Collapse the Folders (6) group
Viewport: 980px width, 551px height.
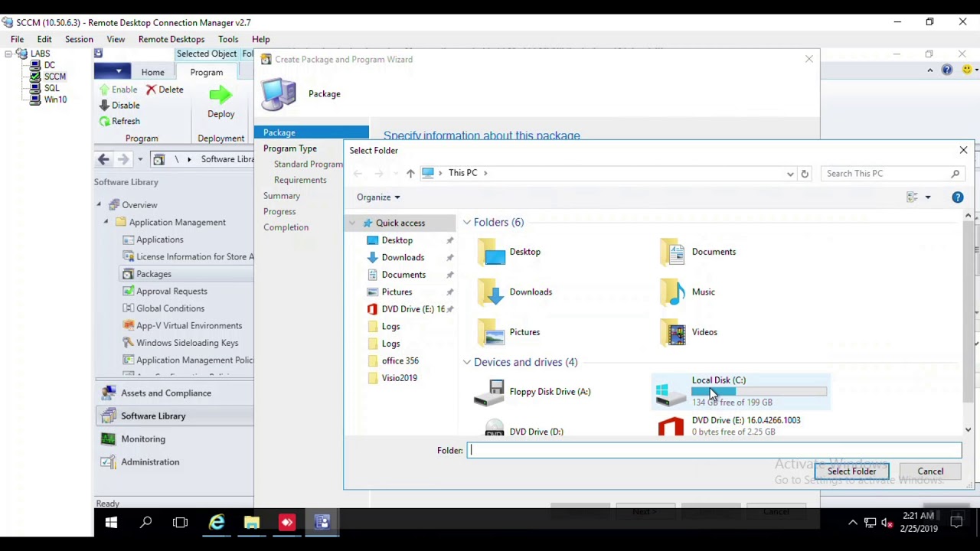click(x=466, y=223)
